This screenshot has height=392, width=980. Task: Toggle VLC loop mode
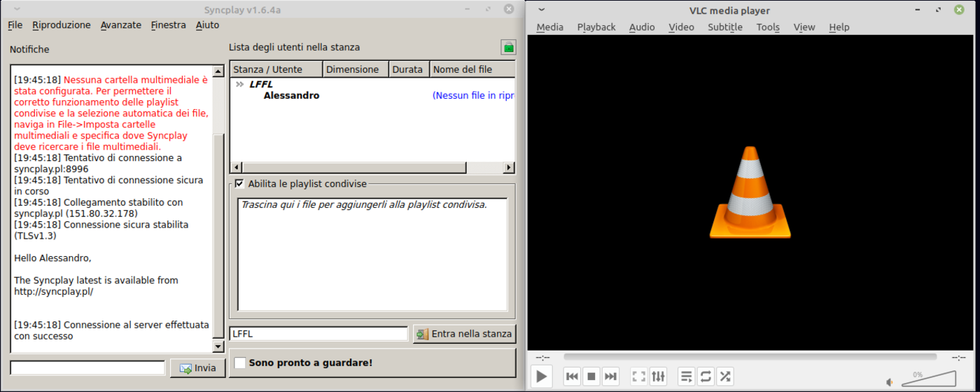click(x=706, y=377)
